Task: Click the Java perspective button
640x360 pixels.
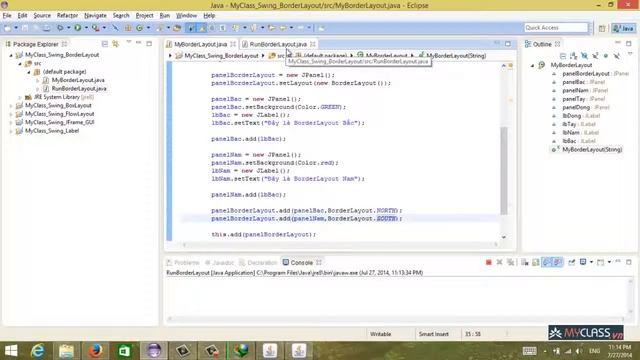Action: (624, 28)
